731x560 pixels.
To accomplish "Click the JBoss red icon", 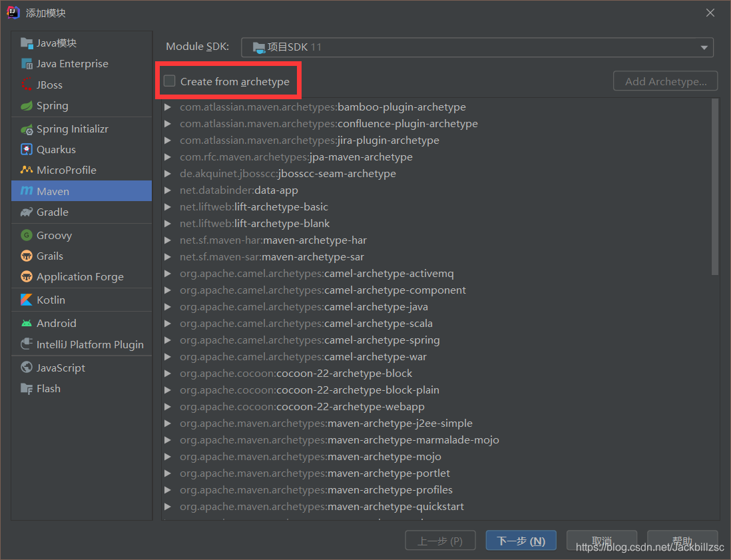I will point(27,85).
